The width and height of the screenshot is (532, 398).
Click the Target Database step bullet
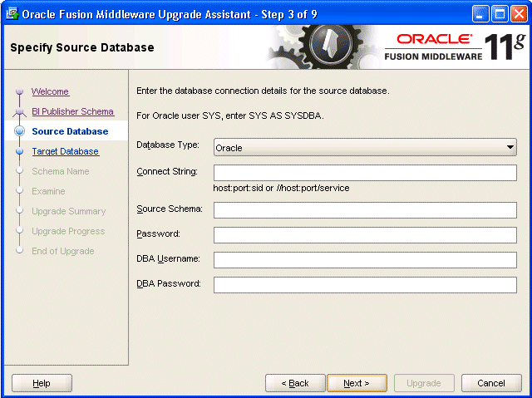(x=20, y=151)
